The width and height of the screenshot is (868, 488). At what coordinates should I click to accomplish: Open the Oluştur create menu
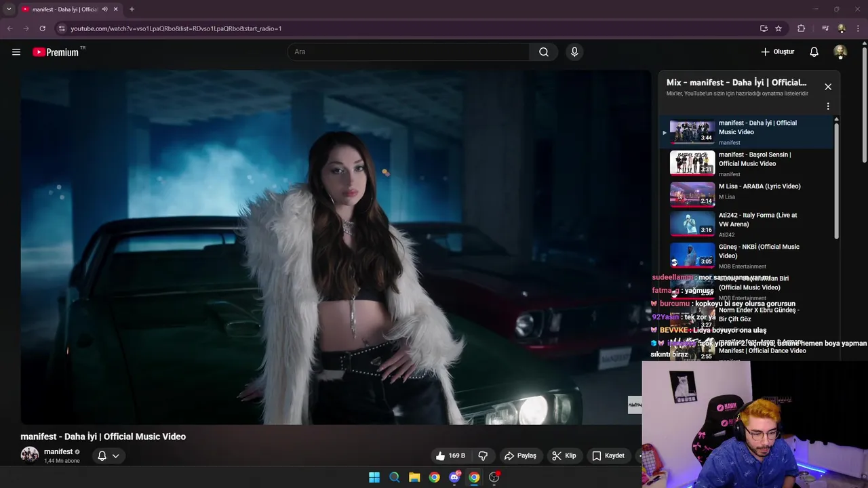click(x=777, y=52)
